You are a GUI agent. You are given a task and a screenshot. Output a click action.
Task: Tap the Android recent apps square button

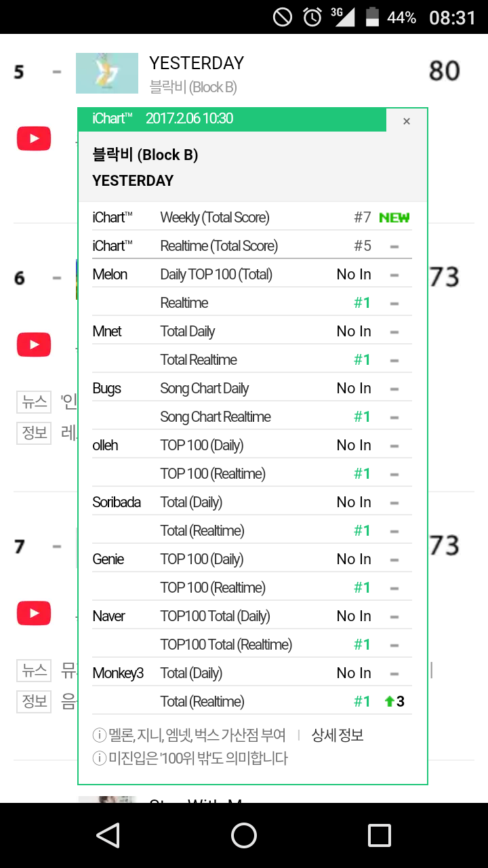pos(380,835)
